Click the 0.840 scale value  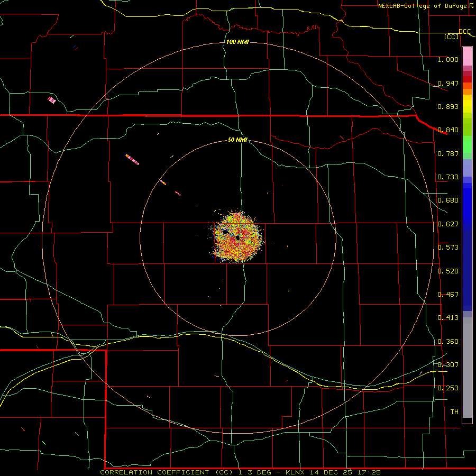click(448, 130)
